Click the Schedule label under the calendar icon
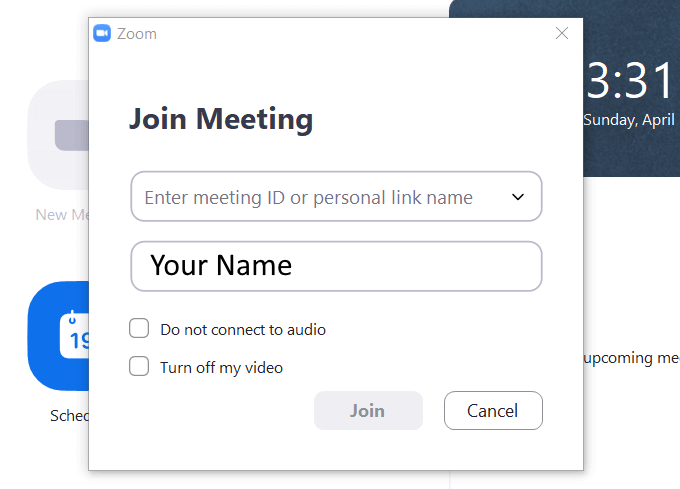This screenshot has height=489, width=680. pyautogui.click(x=69, y=415)
